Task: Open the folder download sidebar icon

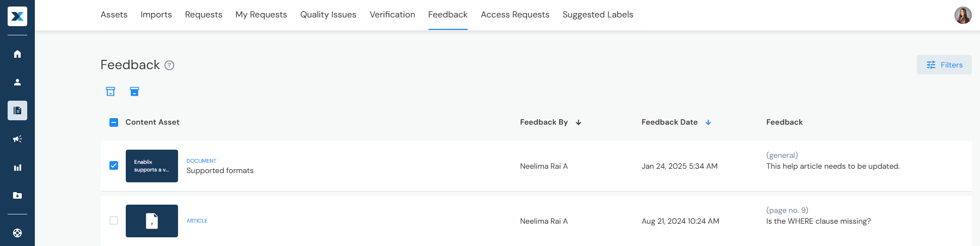Action: [17, 195]
